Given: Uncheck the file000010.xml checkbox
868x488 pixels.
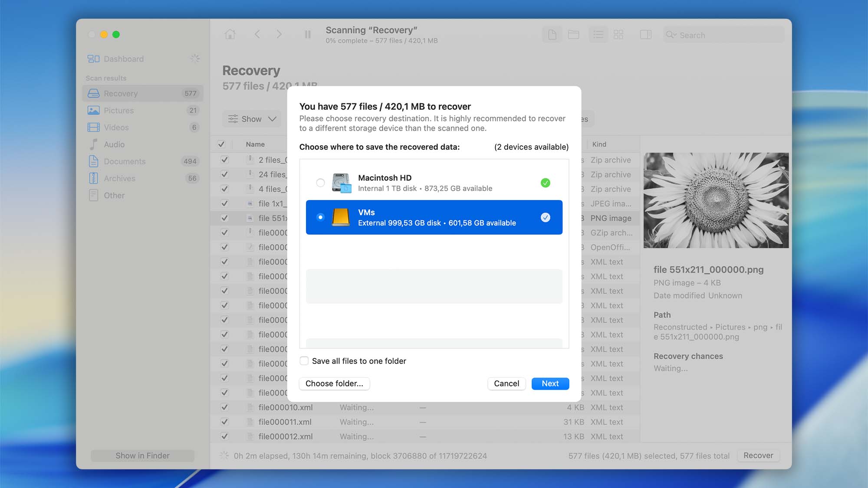Looking at the screenshot, I should (224, 407).
